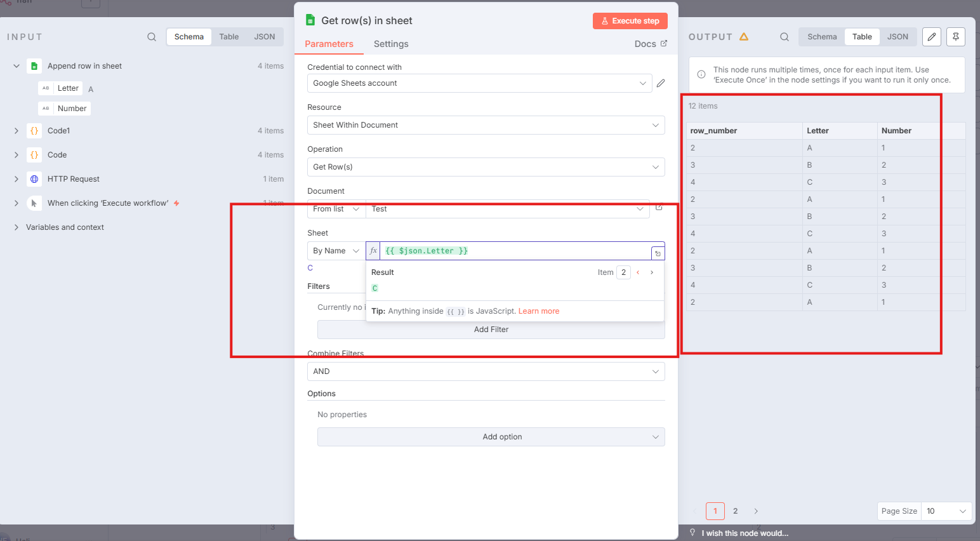Click the next item arrow in the Result preview
Viewport: 980px width, 541px height.
[x=652, y=272]
